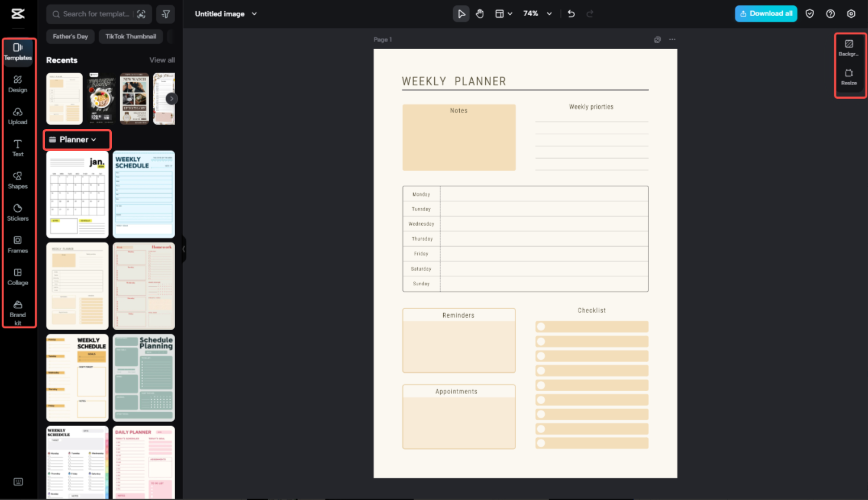Open the Planner category dropdown
The image size is (868, 500).
point(76,139)
